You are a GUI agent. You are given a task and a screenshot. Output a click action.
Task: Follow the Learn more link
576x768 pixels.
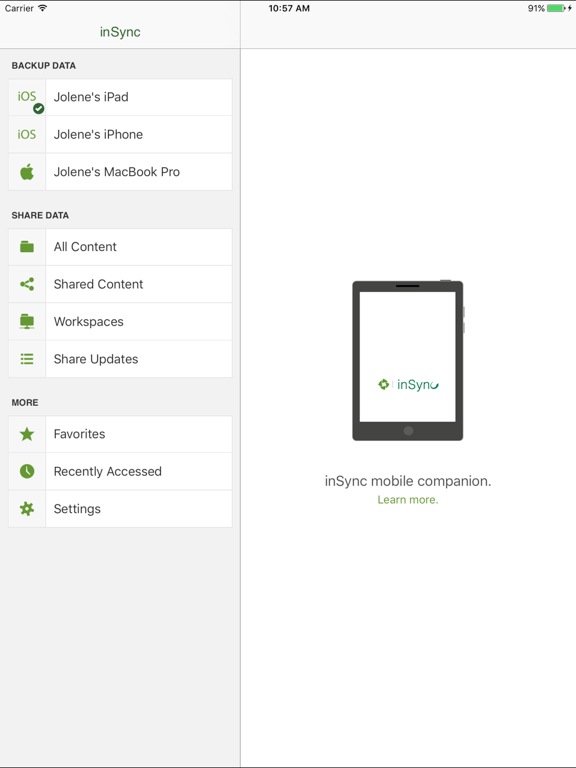pyautogui.click(x=408, y=500)
